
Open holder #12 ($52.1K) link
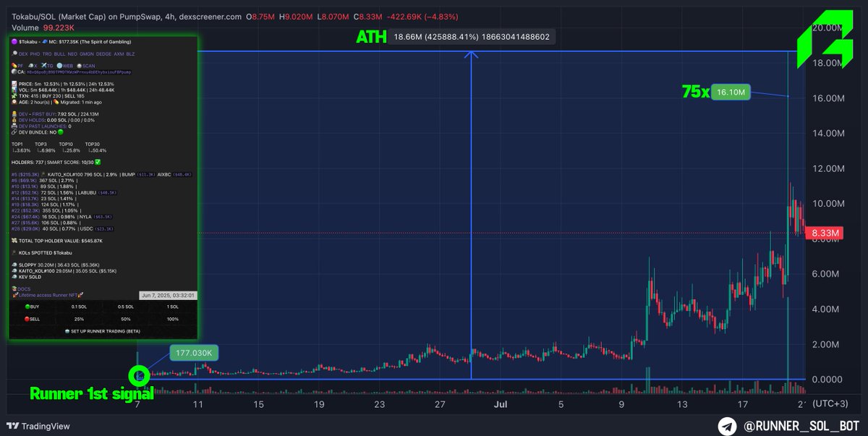(x=25, y=193)
